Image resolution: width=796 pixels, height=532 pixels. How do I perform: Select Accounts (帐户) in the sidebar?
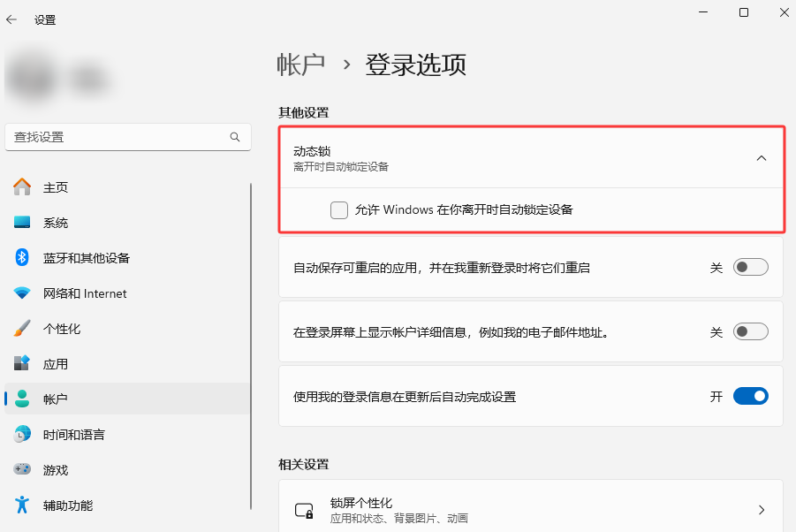pos(56,399)
